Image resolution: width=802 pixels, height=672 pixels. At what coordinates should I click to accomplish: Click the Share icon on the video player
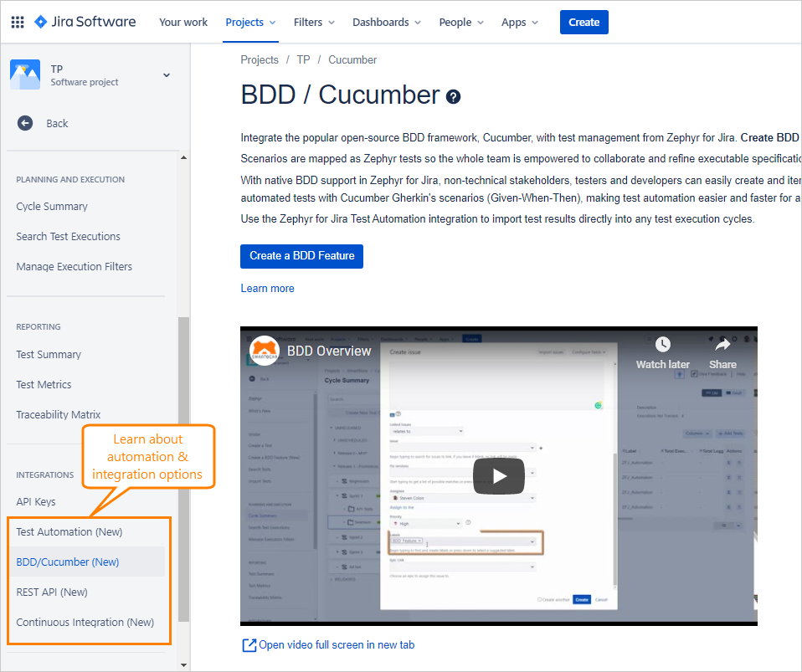pos(722,344)
